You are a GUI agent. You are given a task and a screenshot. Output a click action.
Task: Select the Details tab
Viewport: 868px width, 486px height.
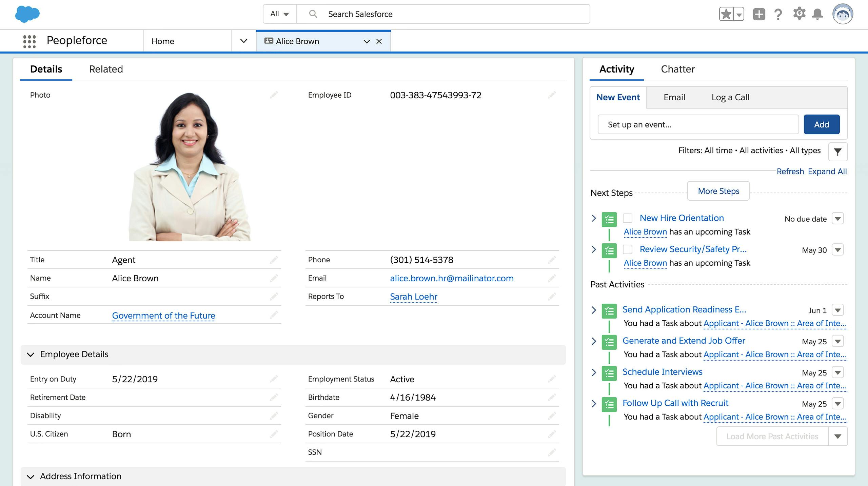46,69
